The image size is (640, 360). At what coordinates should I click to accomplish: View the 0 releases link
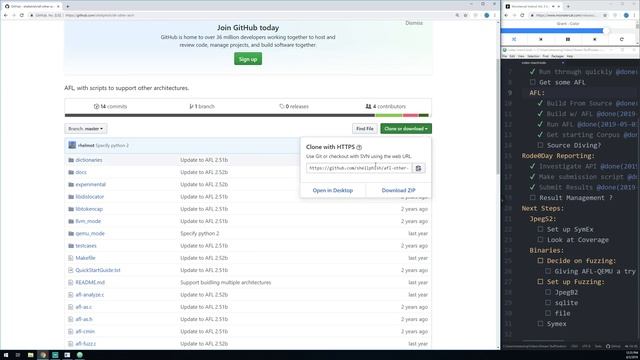click(x=294, y=107)
